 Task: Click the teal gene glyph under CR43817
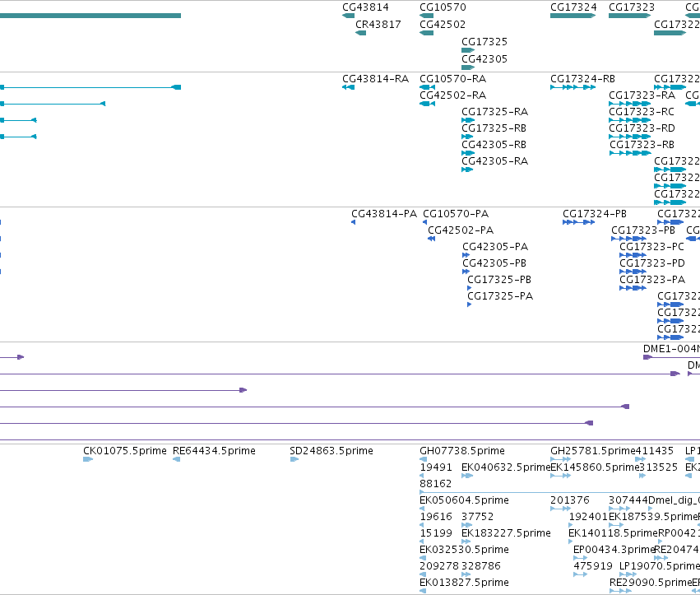[x=361, y=33]
